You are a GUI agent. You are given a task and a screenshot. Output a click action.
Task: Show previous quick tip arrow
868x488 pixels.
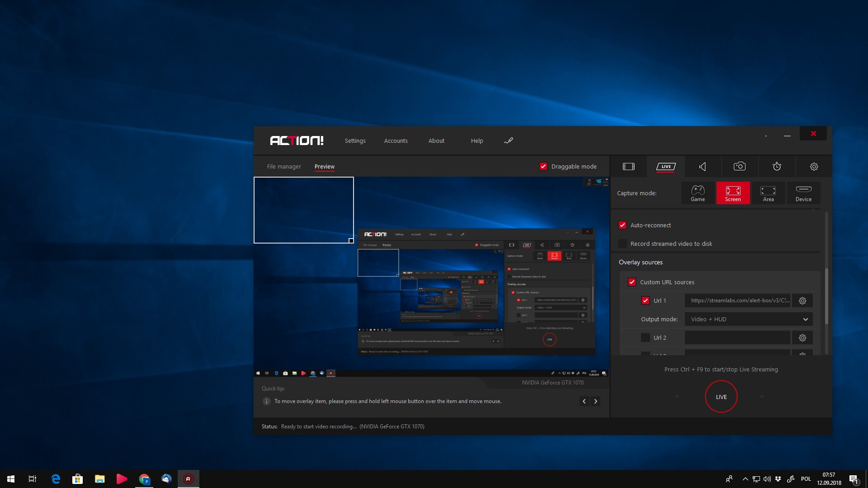point(584,401)
